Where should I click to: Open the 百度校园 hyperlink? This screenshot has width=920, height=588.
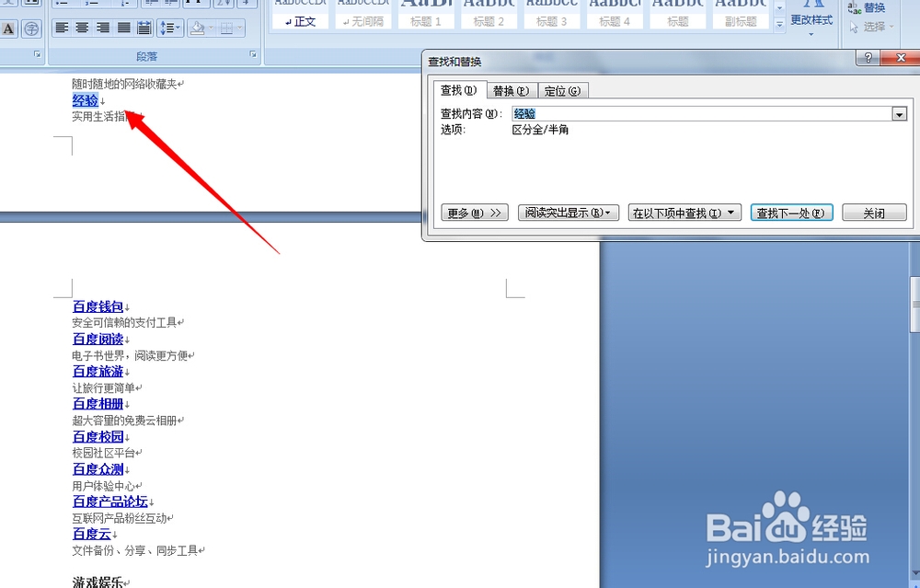click(x=98, y=436)
